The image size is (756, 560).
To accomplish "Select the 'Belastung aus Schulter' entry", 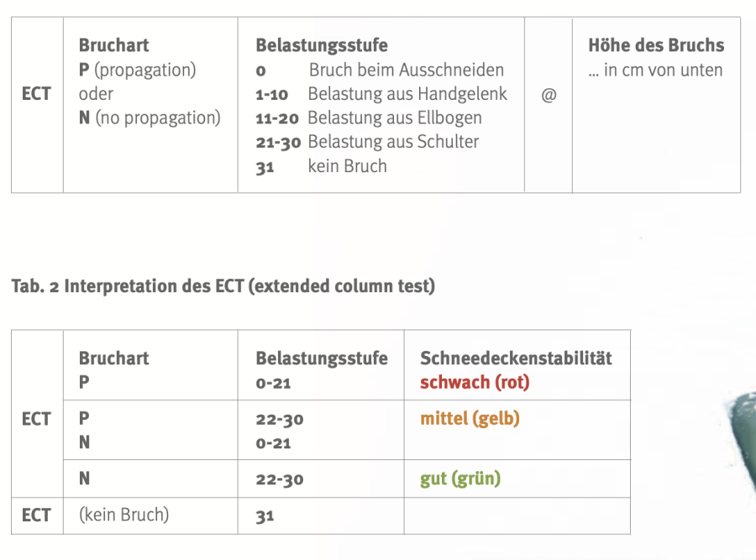I will point(393,142).
